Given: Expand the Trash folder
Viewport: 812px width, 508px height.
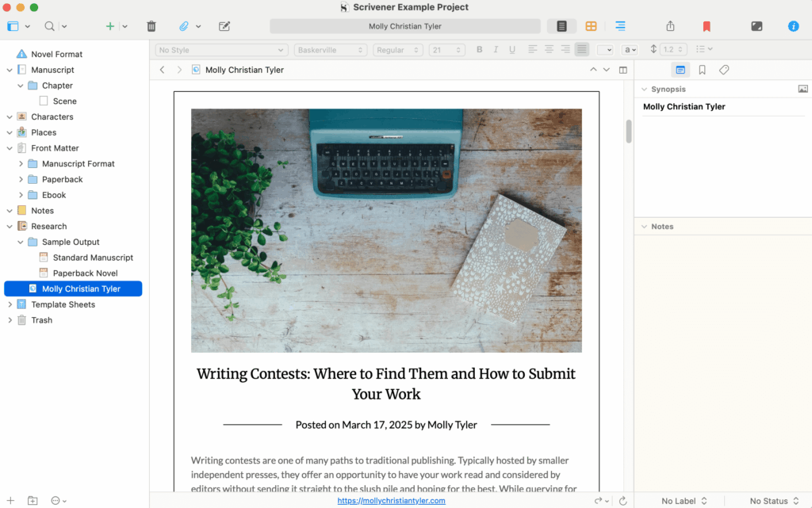Looking at the screenshot, I should (10, 320).
